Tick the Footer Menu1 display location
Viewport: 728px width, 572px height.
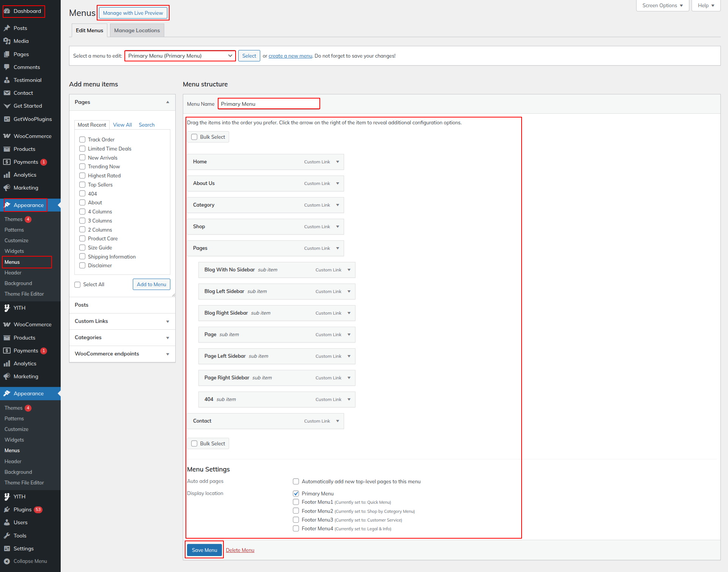pos(296,502)
